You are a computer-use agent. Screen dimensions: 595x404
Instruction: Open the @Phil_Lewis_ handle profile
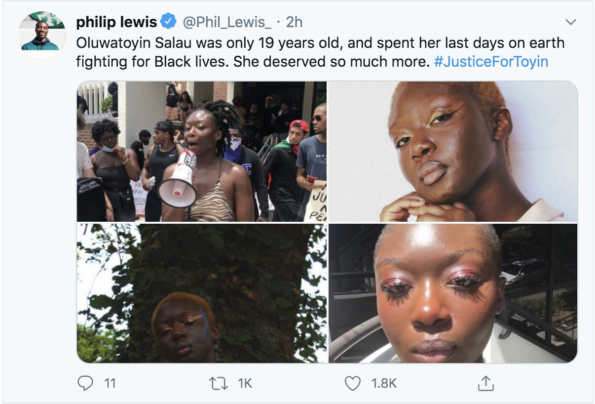(x=227, y=22)
